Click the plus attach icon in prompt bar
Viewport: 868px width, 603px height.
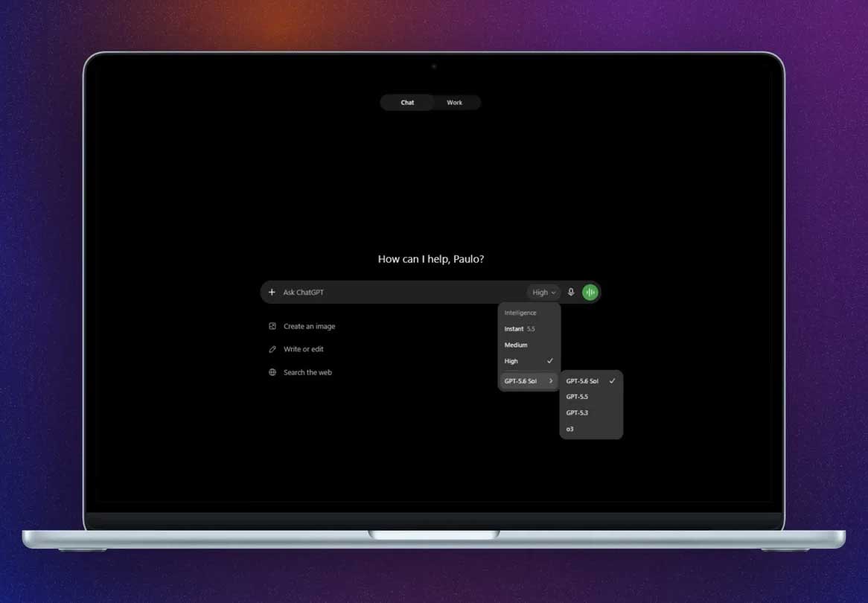click(272, 292)
